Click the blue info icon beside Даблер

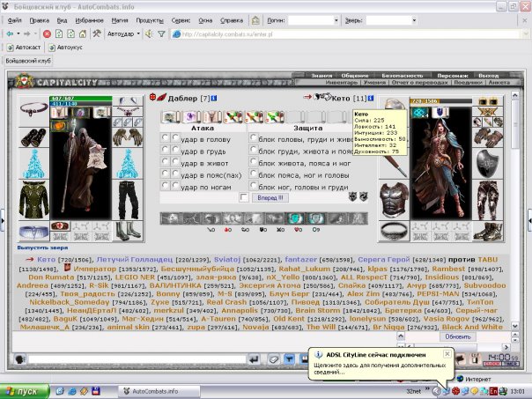(214, 98)
